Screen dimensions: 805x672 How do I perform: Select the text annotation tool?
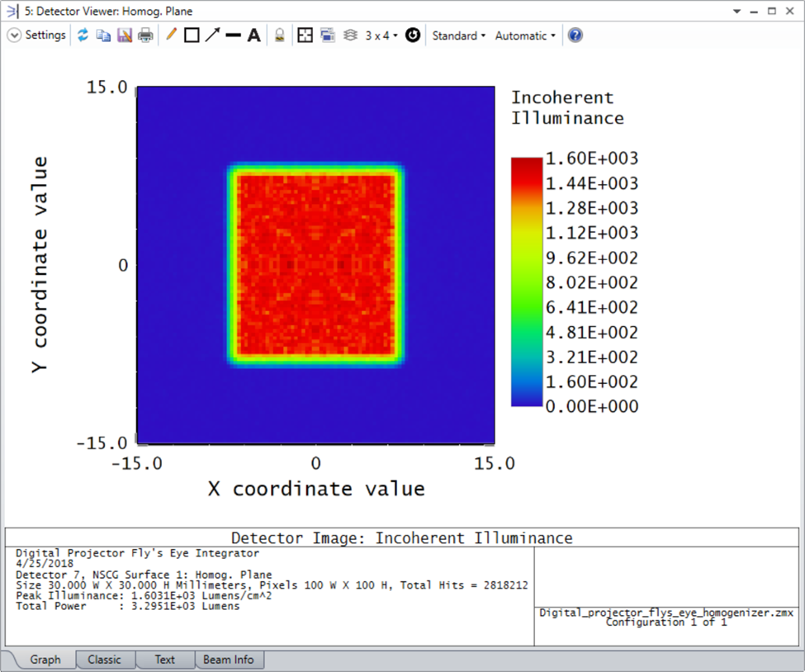pos(253,35)
